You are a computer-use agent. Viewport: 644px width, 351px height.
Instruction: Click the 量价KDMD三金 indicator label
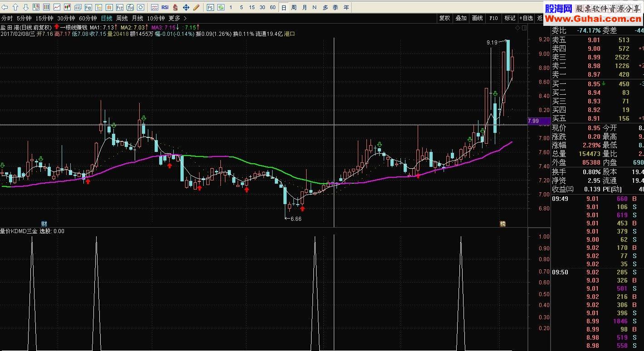(x=19, y=231)
